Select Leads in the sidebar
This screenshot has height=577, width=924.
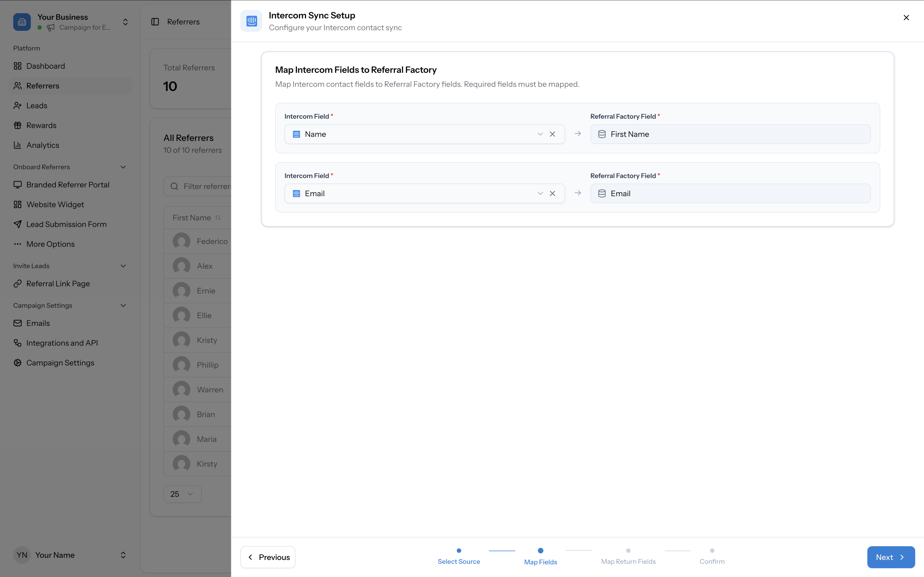[x=37, y=105]
